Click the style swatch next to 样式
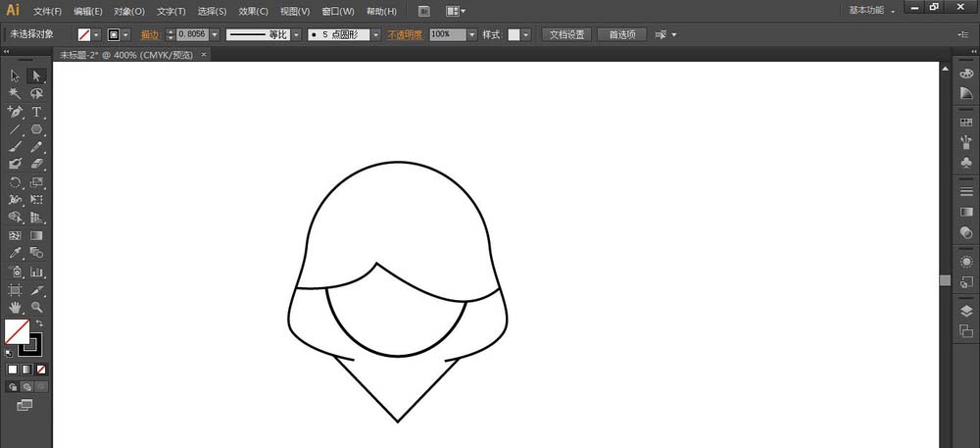 (514, 34)
